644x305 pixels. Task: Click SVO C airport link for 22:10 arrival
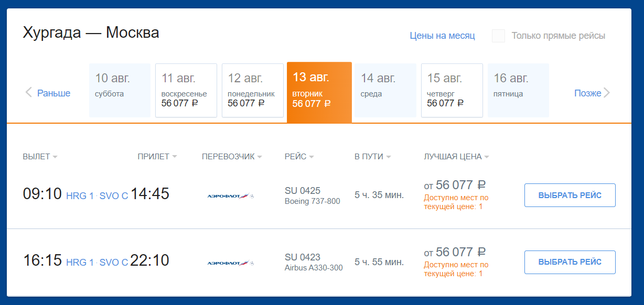(x=114, y=263)
